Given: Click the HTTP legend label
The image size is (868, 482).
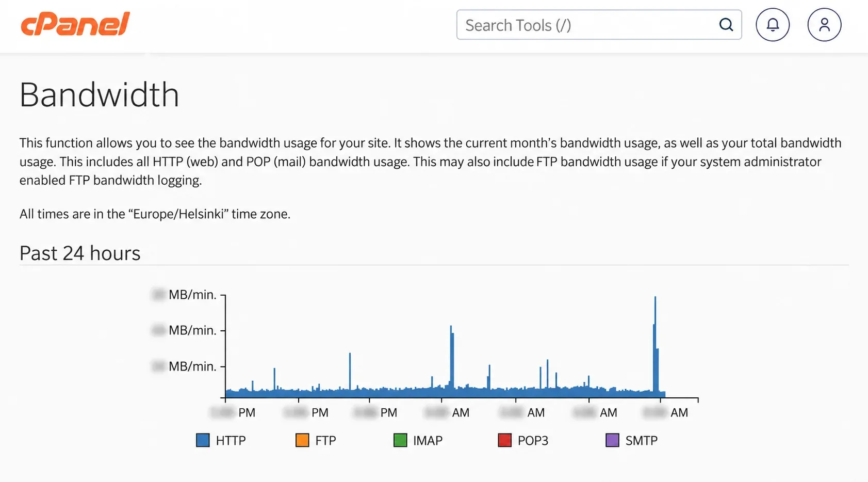Looking at the screenshot, I should pos(231,441).
